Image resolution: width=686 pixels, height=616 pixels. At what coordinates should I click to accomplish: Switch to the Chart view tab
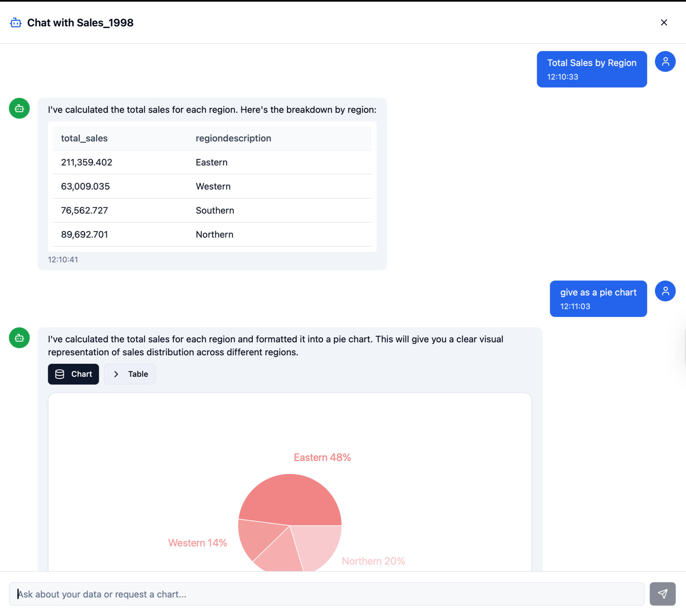click(73, 374)
